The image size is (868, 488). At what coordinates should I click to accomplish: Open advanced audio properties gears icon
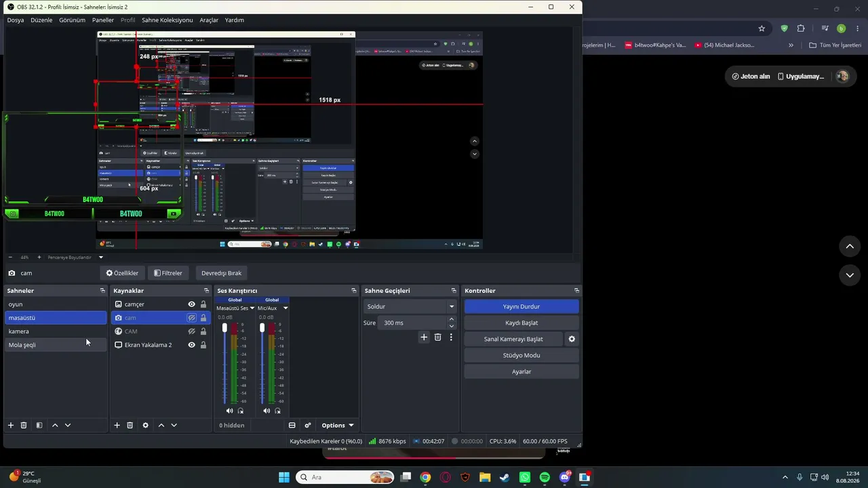[308, 426]
